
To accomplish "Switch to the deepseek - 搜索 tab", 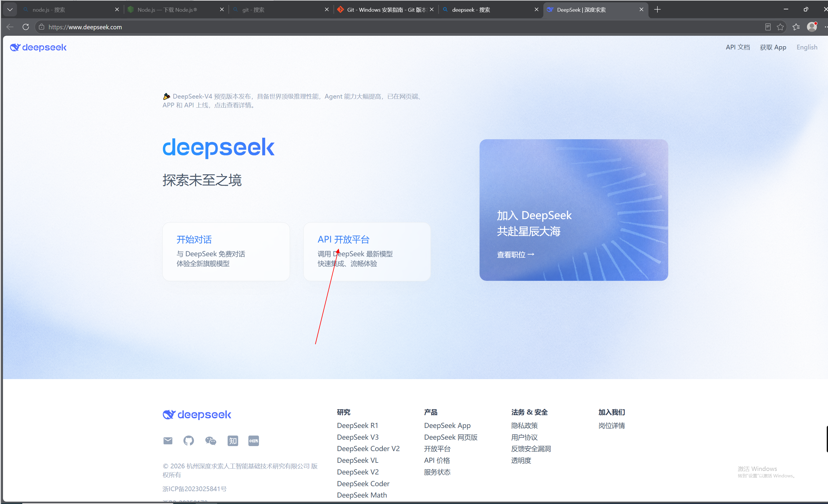I will click(490, 10).
